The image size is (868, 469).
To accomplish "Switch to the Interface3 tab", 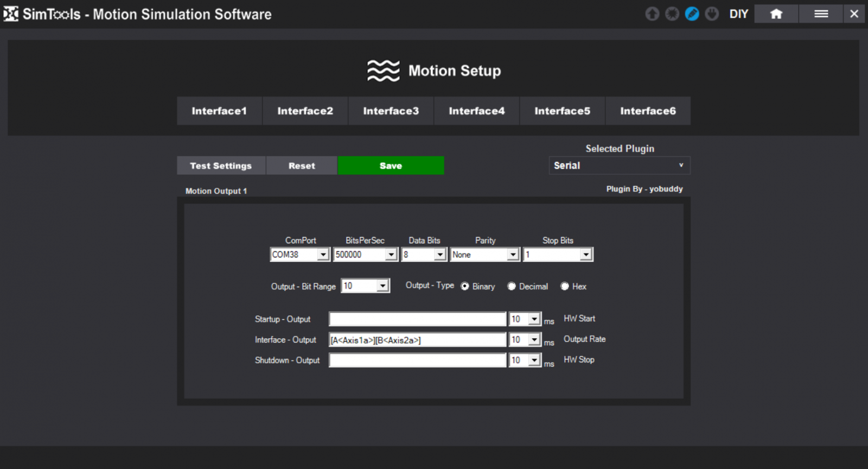I will click(391, 111).
